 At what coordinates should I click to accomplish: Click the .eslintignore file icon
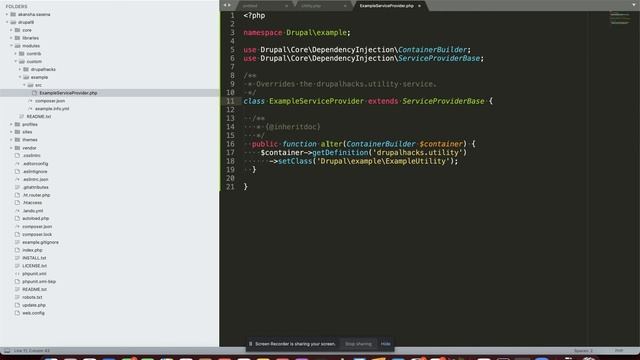click(17, 171)
